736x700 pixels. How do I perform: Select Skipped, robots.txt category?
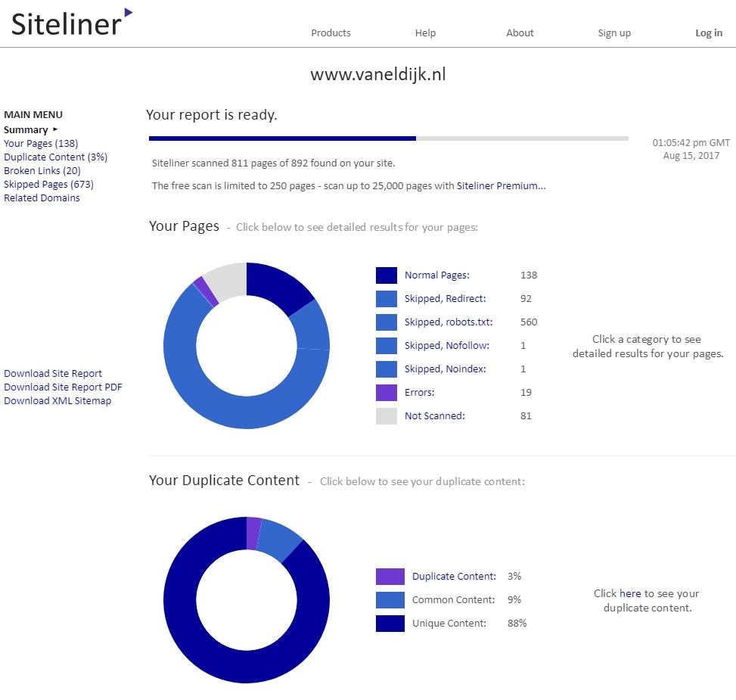click(x=448, y=322)
